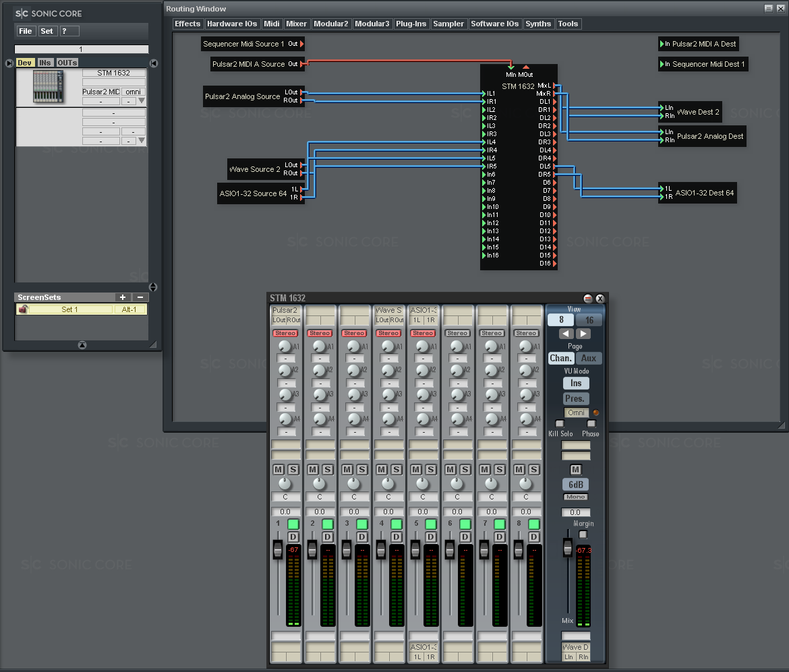Viewport: 789px width, 672px height.
Task: Add a new ScreenSet with plus button
Action: coord(123,297)
